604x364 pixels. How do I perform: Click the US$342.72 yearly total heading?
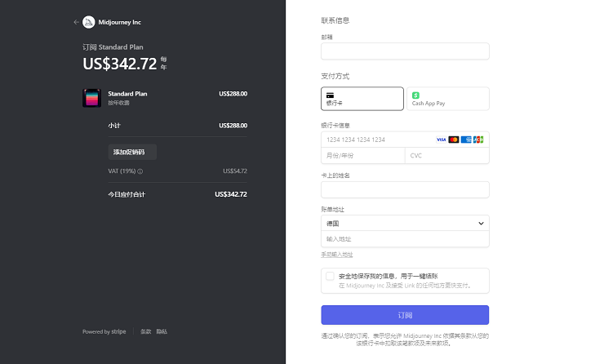pos(120,64)
